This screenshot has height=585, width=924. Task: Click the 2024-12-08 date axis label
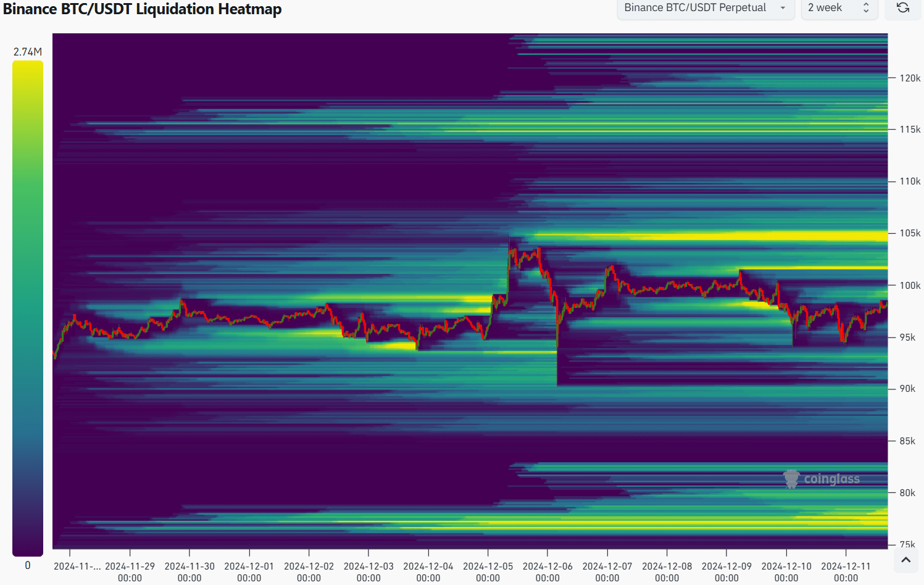tap(667, 572)
